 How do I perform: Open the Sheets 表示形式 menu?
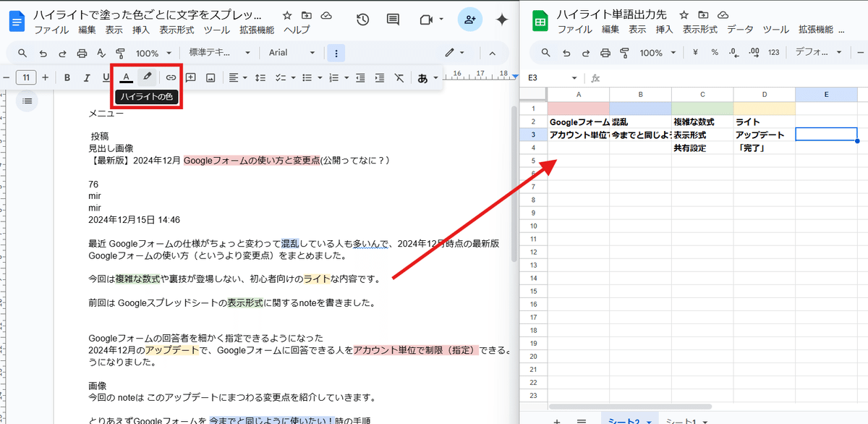click(700, 30)
